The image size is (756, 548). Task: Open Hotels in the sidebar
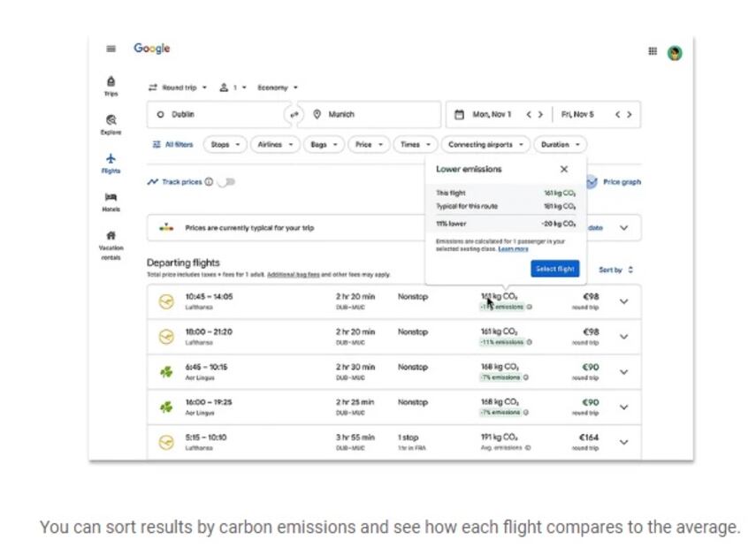point(111,202)
